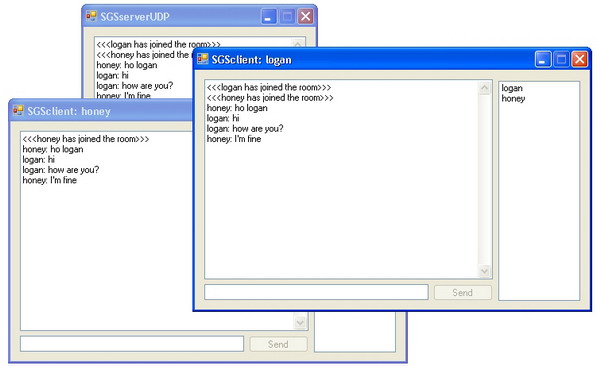Click Send button in honey client

[278, 344]
